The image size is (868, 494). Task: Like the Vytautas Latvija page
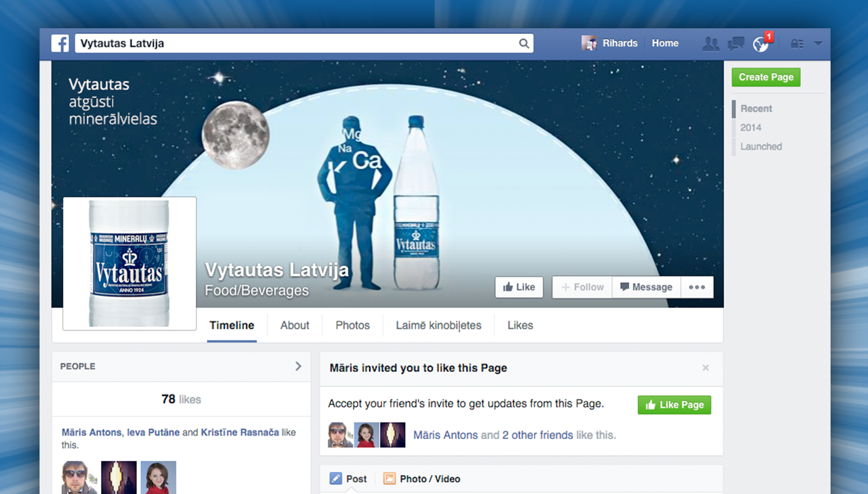(519, 287)
